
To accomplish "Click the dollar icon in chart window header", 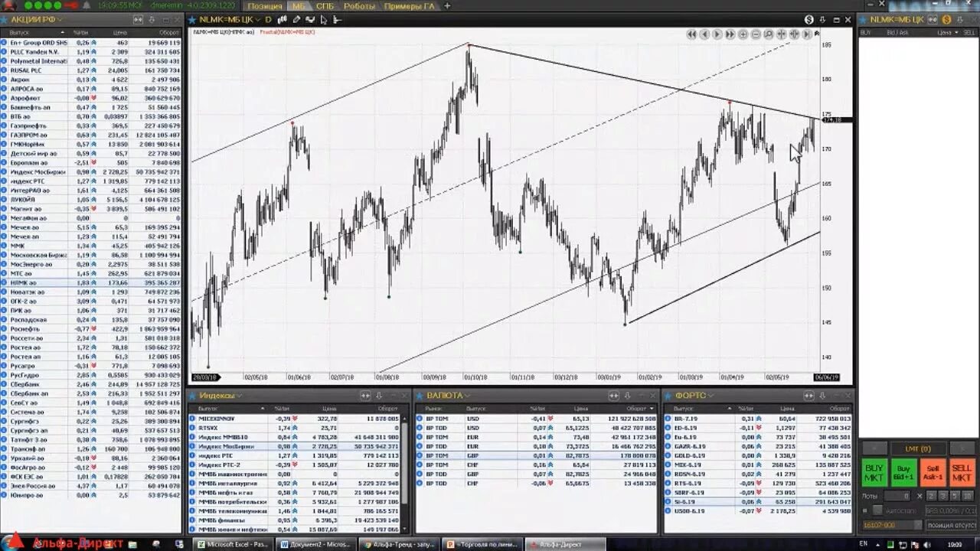I will click(x=809, y=19).
